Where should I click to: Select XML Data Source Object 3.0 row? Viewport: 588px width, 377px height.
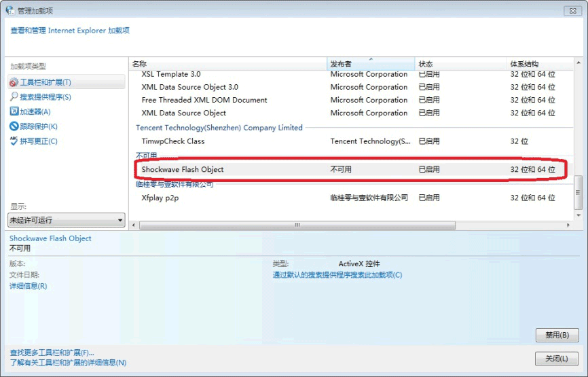(351, 87)
